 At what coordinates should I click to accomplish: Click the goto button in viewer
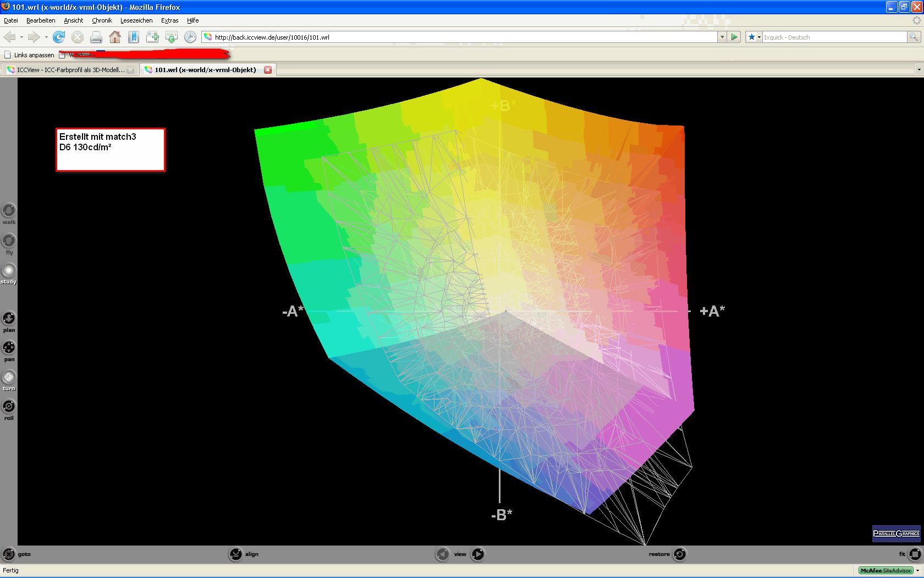point(9,554)
